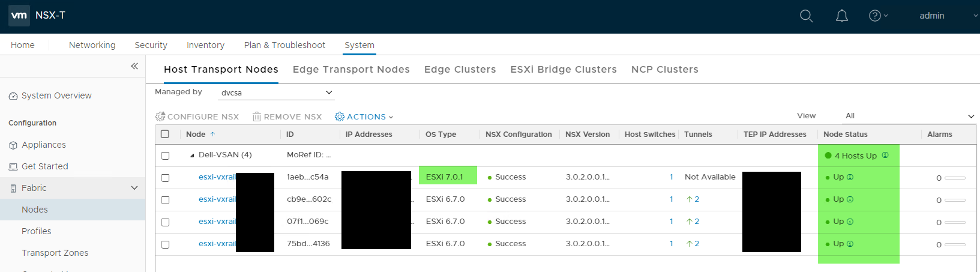Collapse the Dell-VSAN (4) tree triangle
The height and width of the screenshot is (272, 980).
click(192, 156)
